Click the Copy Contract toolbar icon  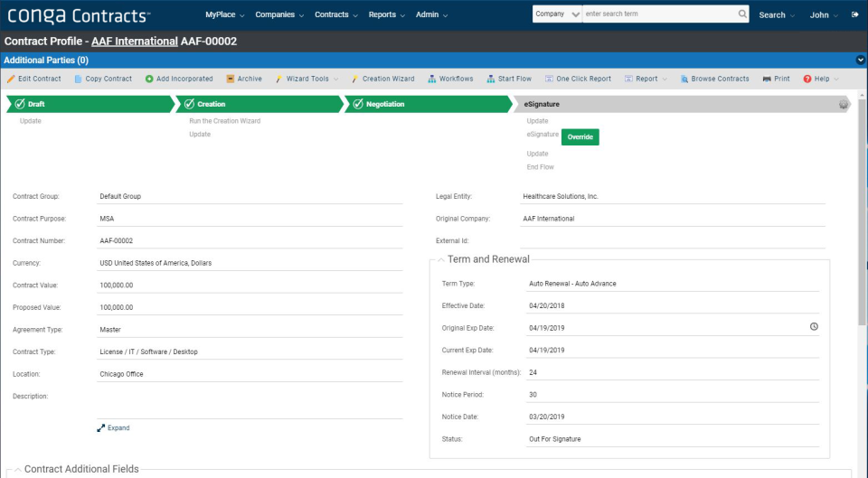click(78, 80)
